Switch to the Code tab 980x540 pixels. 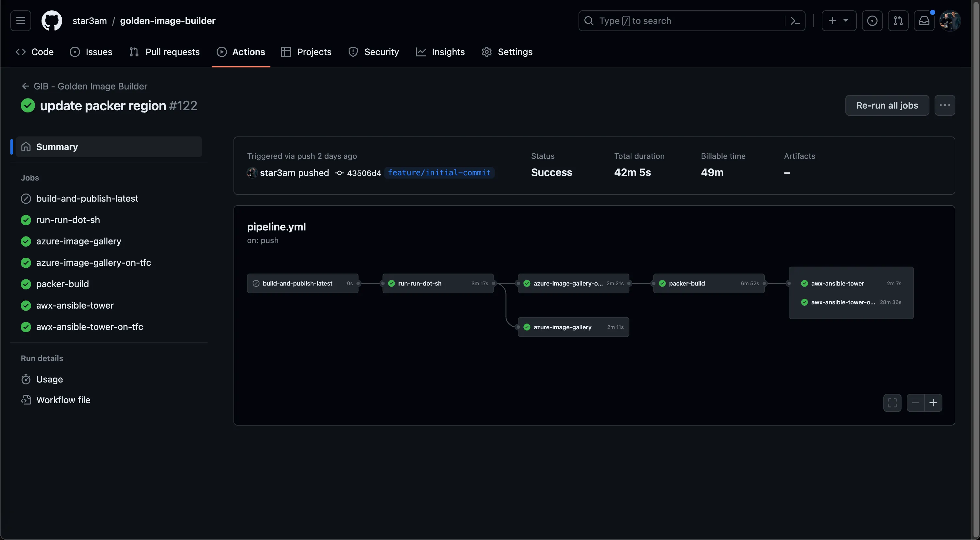pos(35,52)
